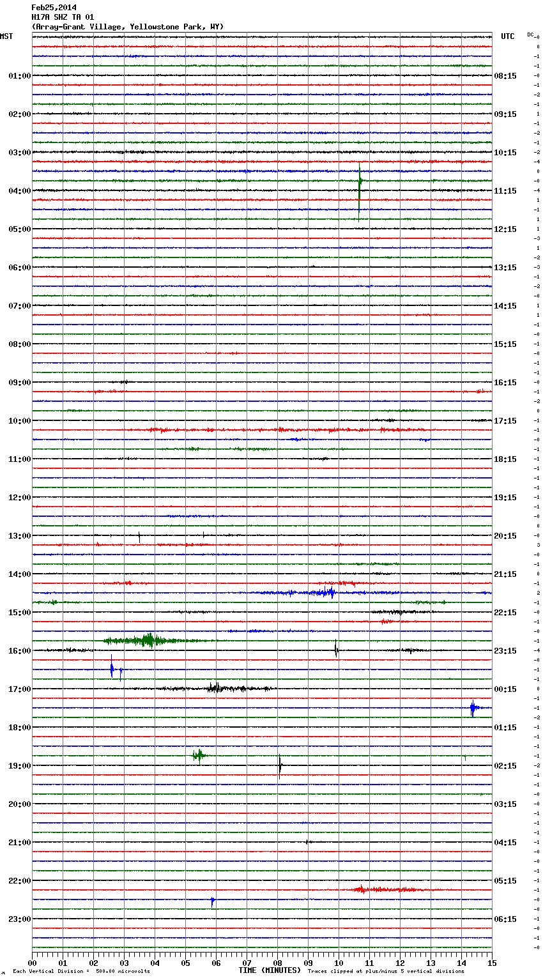Select the 11:00 MST time label
The width and height of the screenshot is (543, 980).
point(20,459)
